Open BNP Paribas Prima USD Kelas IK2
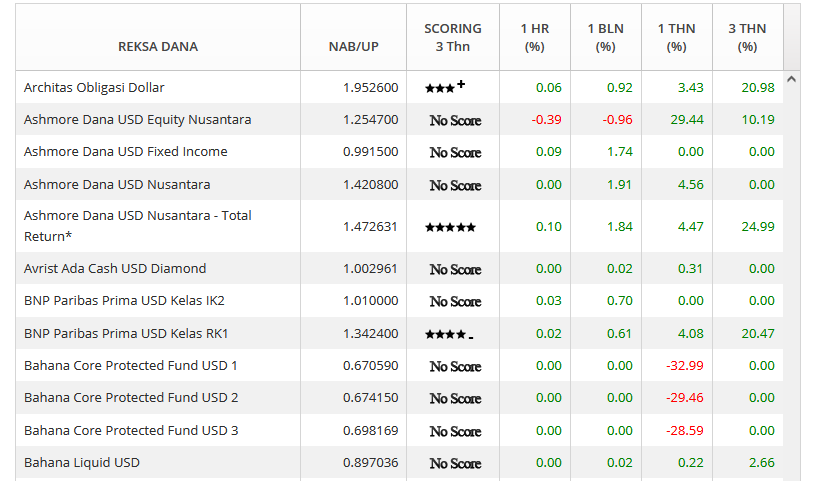Image resolution: width=814 pixels, height=481 pixels. click(124, 301)
